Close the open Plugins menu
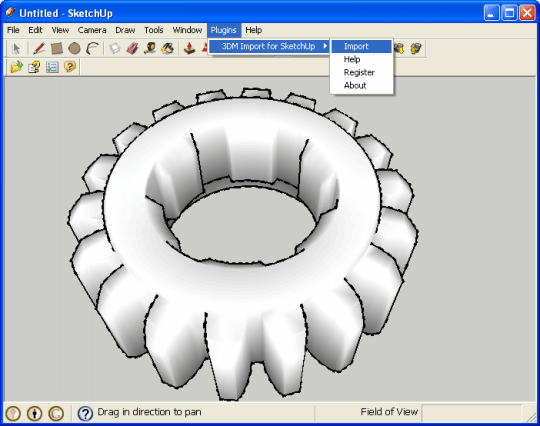Screen dimensions: 540x426 tap(224, 30)
